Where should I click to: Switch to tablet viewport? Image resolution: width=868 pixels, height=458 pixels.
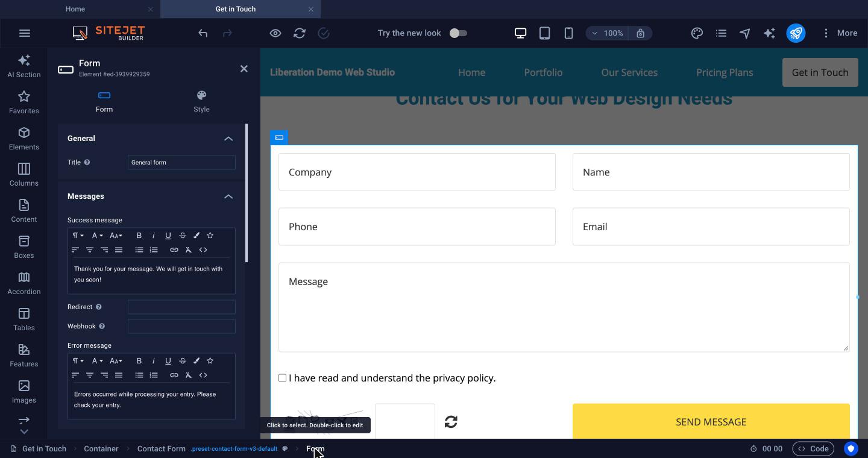[x=544, y=33]
